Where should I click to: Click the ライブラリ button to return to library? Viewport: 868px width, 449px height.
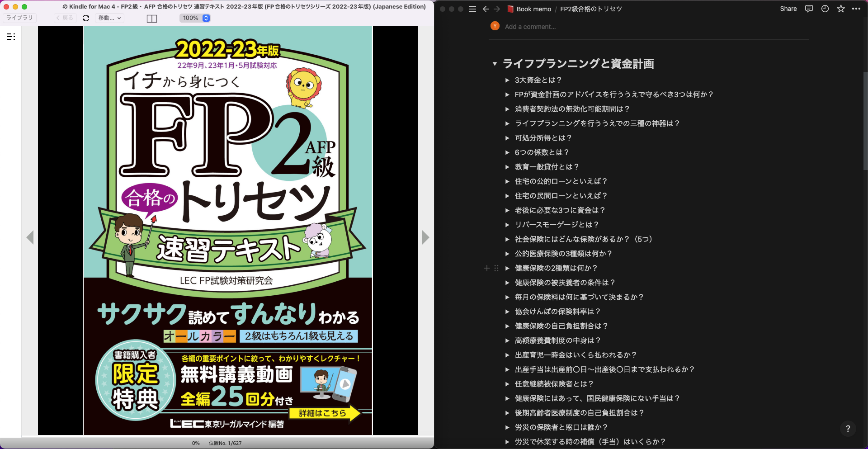pos(20,18)
